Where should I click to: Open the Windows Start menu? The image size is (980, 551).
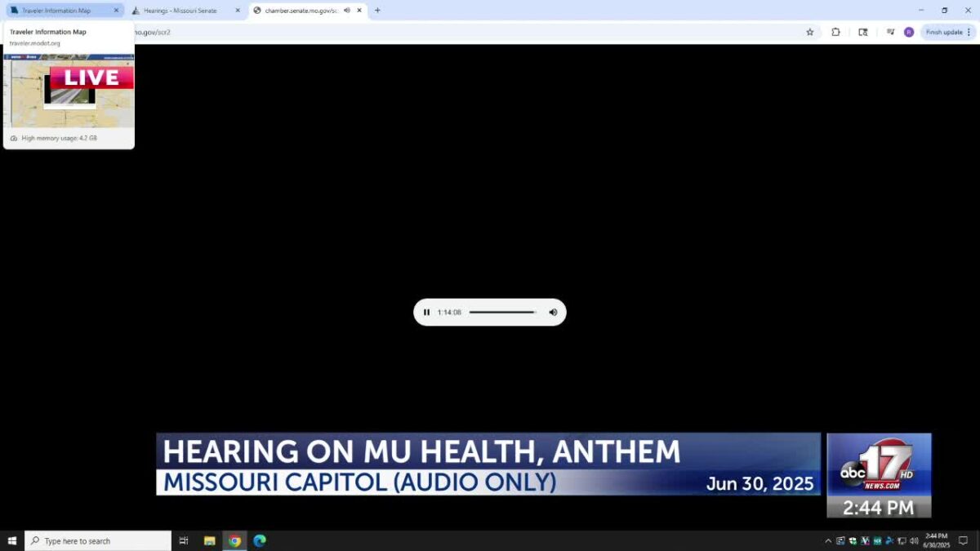coord(12,540)
